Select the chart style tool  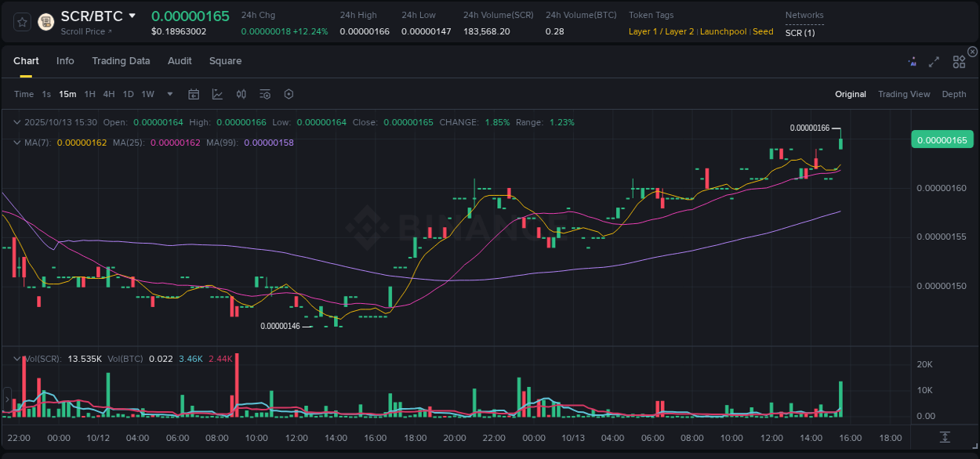pyautogui.click(x=217, y=93)
